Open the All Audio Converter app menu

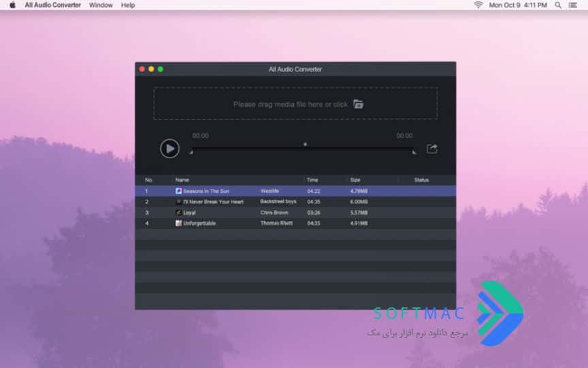(x=53, y=5)
